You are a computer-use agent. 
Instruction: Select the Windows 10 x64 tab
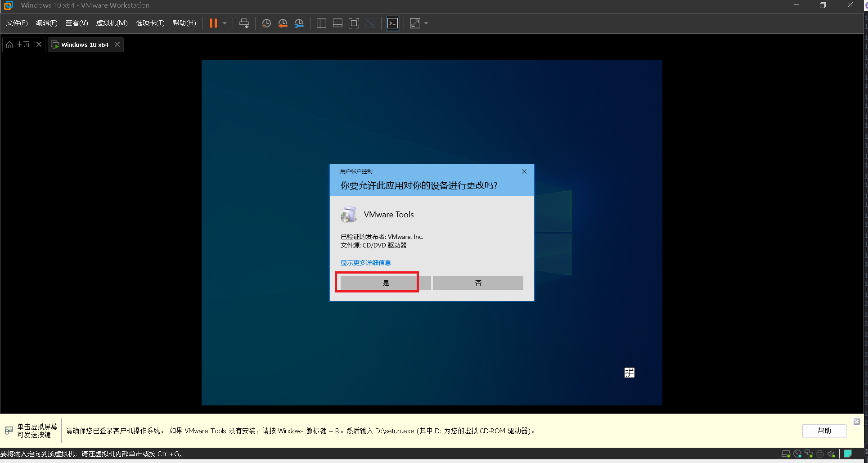pos(85,45)
